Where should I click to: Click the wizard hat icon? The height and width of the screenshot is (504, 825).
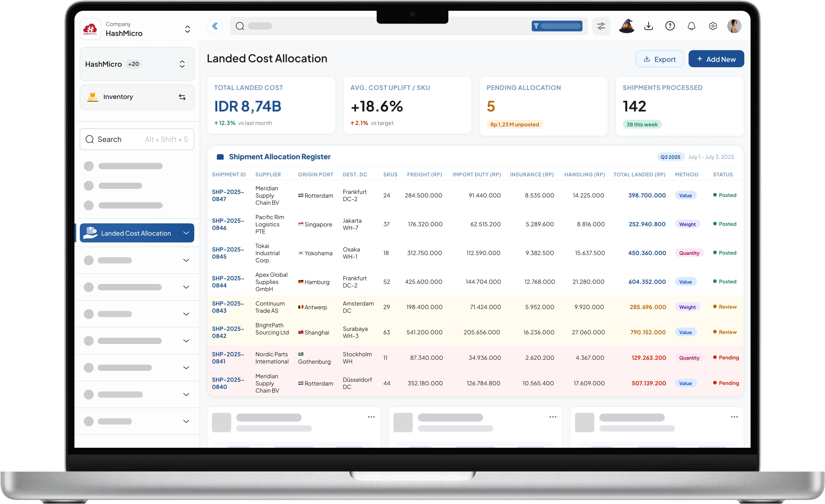626,26
